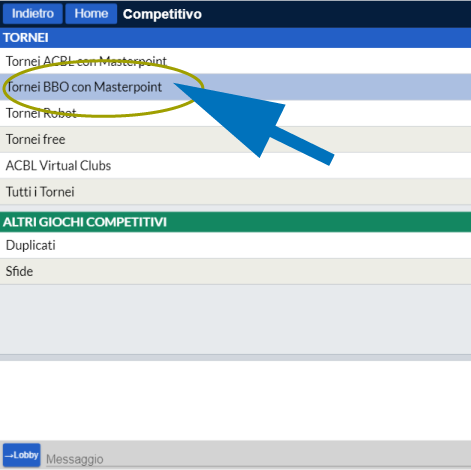The image size is (471, 470).
Task: Focus the Messaggio chat input field
Action: tap(258, 459)
